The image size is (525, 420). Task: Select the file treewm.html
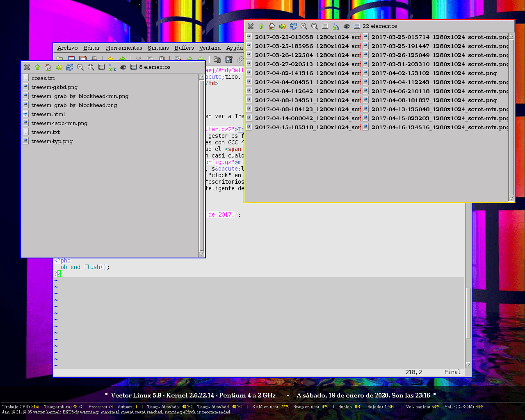pos(44,114)
